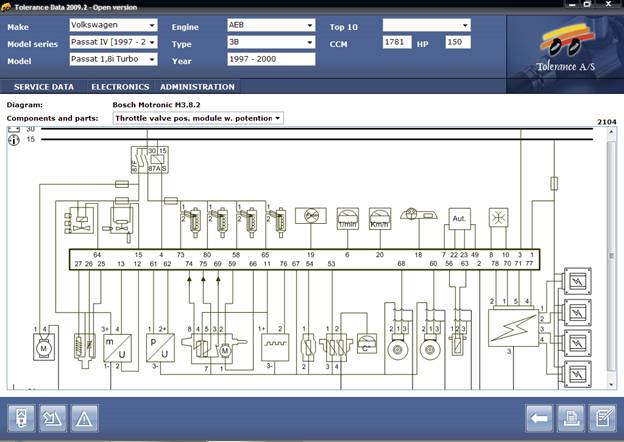624x442 pixels.
Task: Click the back arrow icon at bottom right
Action: [540, 418]
